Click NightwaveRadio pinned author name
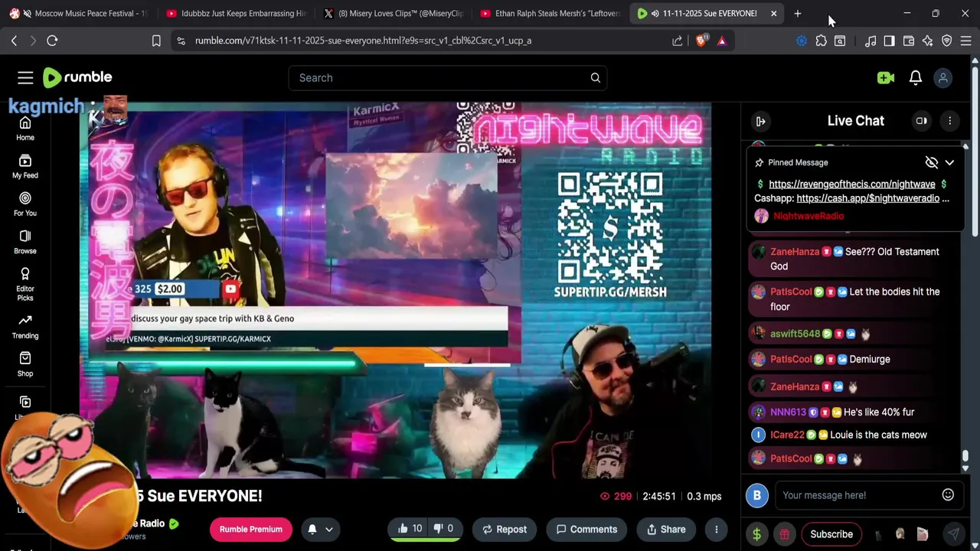980x551 pixels. (x=808, y=216)
